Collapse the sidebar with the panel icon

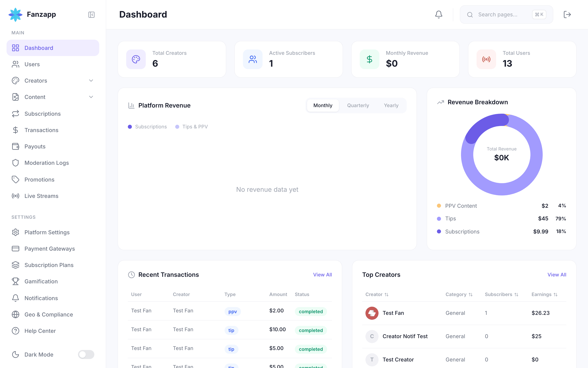tap(91, 15)
